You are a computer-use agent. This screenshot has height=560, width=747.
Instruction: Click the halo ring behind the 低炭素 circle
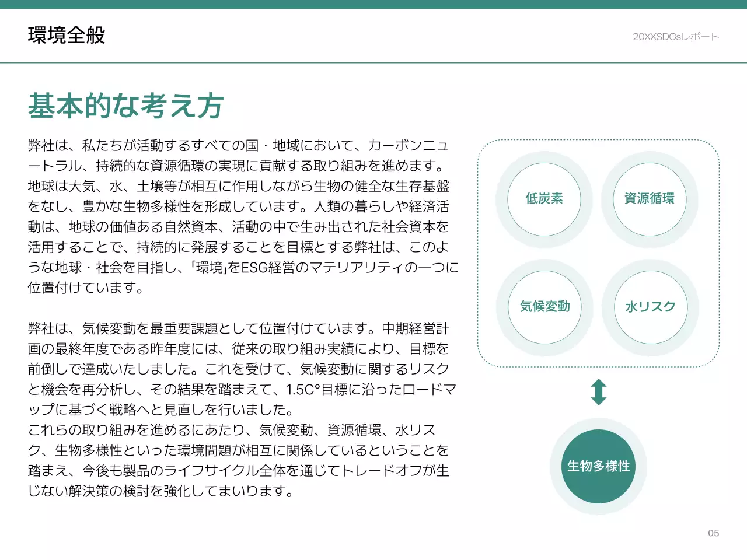tap(544, 157)
